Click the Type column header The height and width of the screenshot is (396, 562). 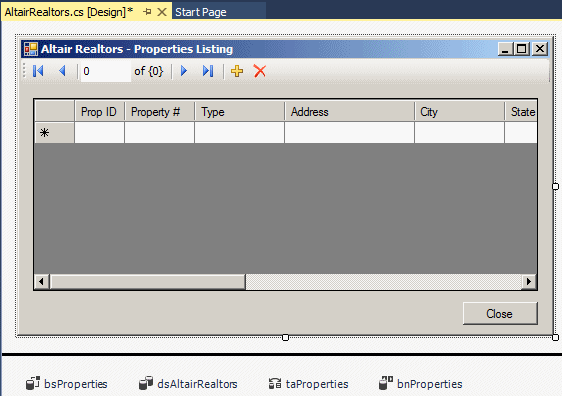click(x=240, y=112)
